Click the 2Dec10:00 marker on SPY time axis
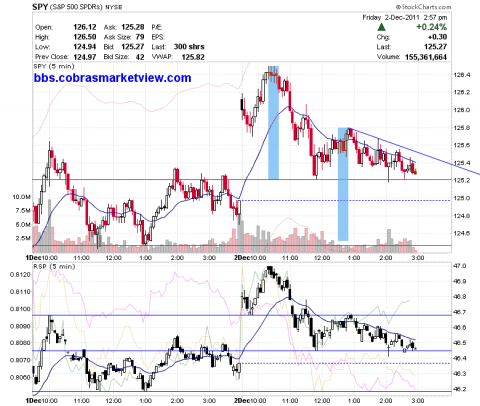The height and width of the screenshot is (406, 480). pyautogui.click(x=250, y=258)
